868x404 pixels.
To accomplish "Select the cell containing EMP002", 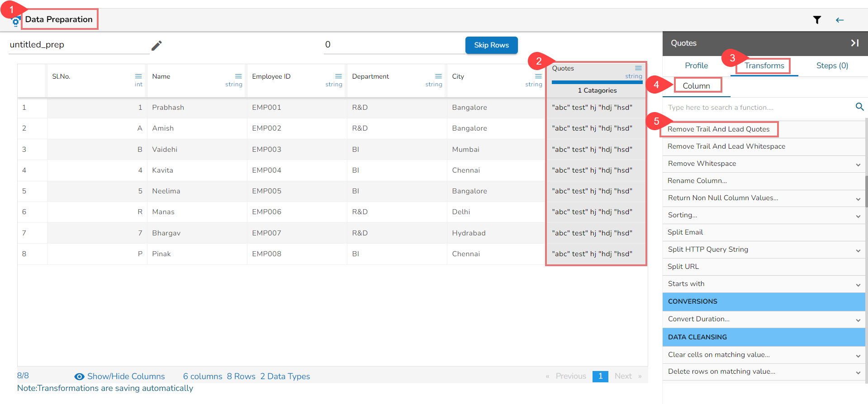I will point(297,128).
